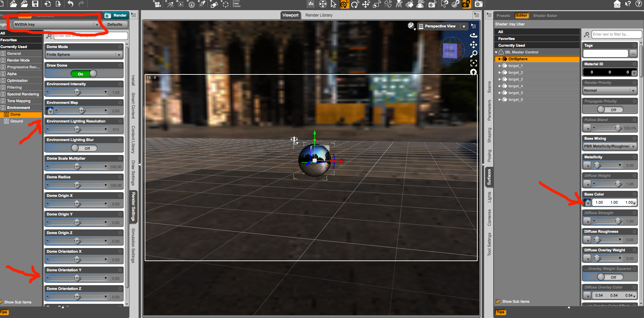Activate the Universal manipulator tool

(345, 4)
